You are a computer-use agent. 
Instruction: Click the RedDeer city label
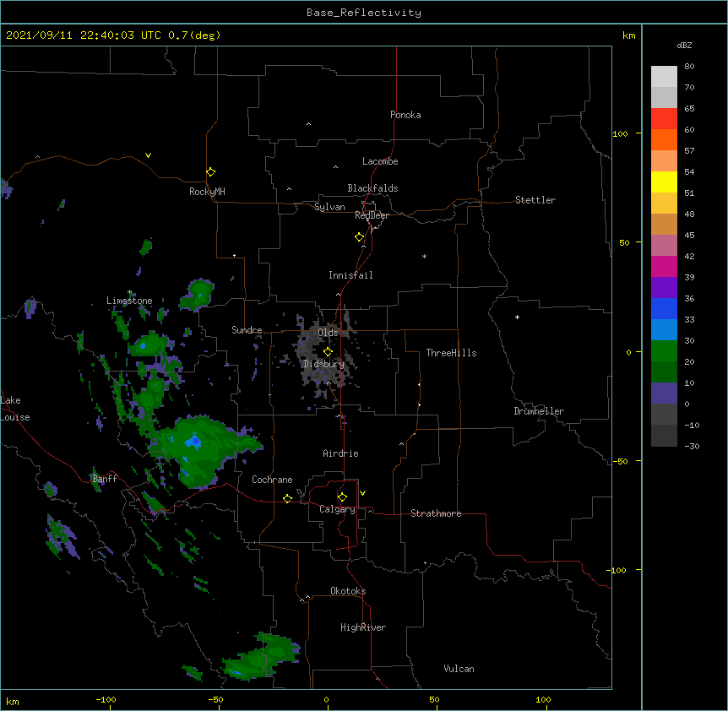coord(372,215)
